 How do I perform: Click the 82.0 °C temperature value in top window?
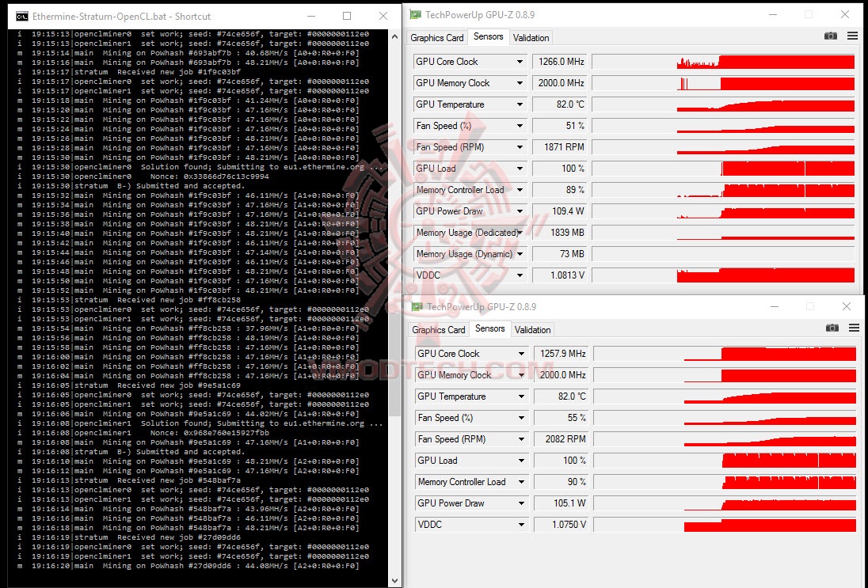pyautogui.click(x=559, y=104)
